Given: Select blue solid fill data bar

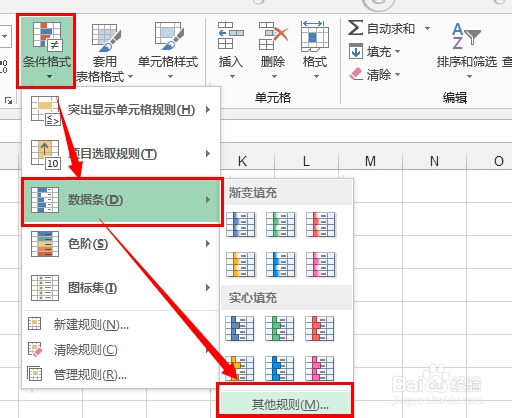Looking at the screenshot, I should coord(240,329).
